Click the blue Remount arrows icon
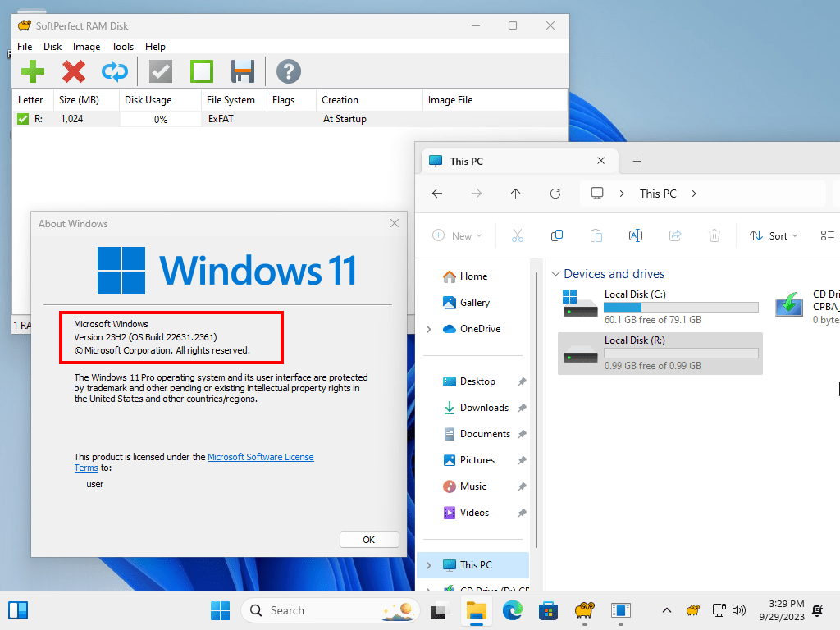 115,71
